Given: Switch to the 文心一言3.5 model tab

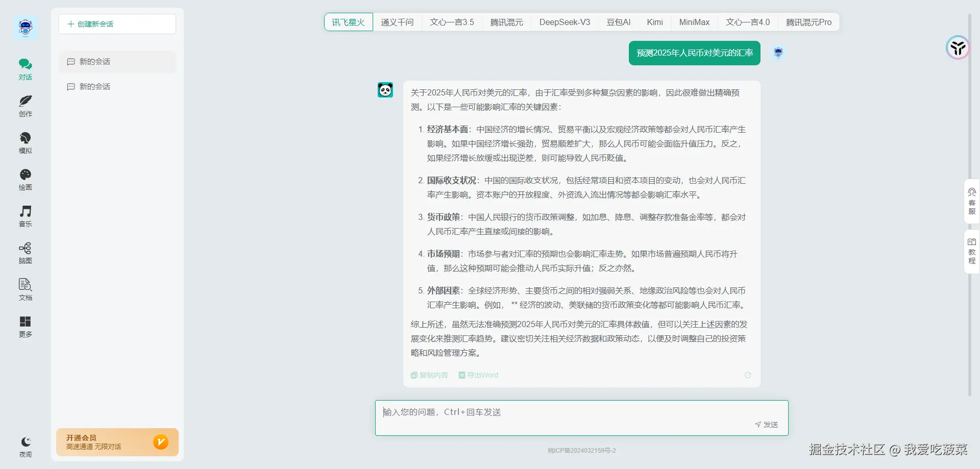Looking at the screenshot, I should 452,22.
